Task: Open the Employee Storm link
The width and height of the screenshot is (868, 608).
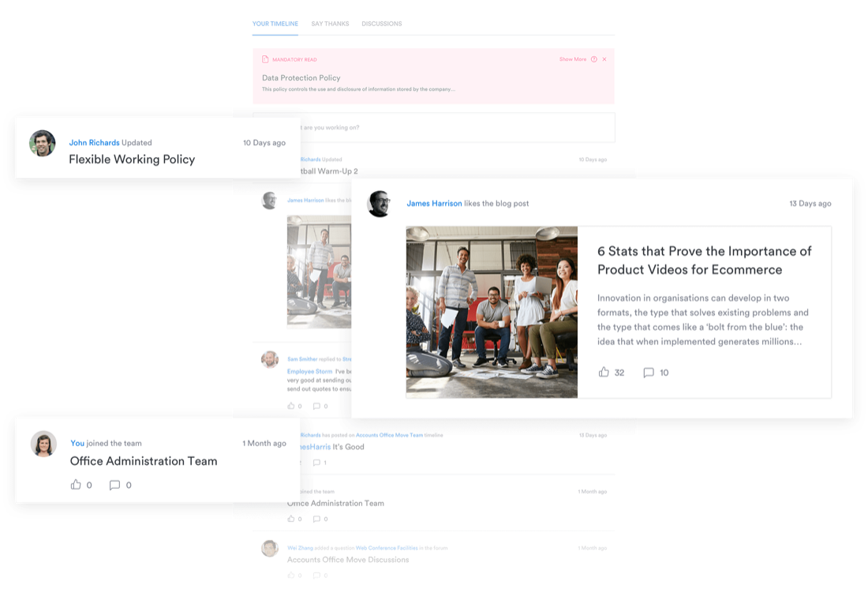Action: click(x=309, y=372)
